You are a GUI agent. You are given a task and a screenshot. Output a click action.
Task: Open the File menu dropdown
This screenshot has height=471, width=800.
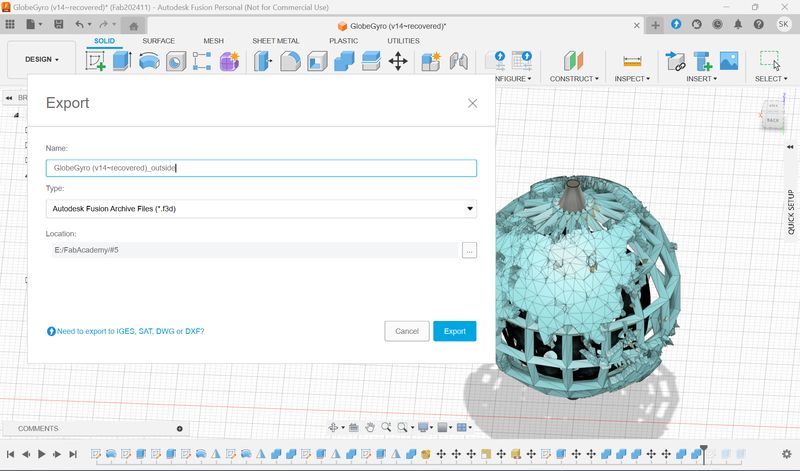point(34,24)
